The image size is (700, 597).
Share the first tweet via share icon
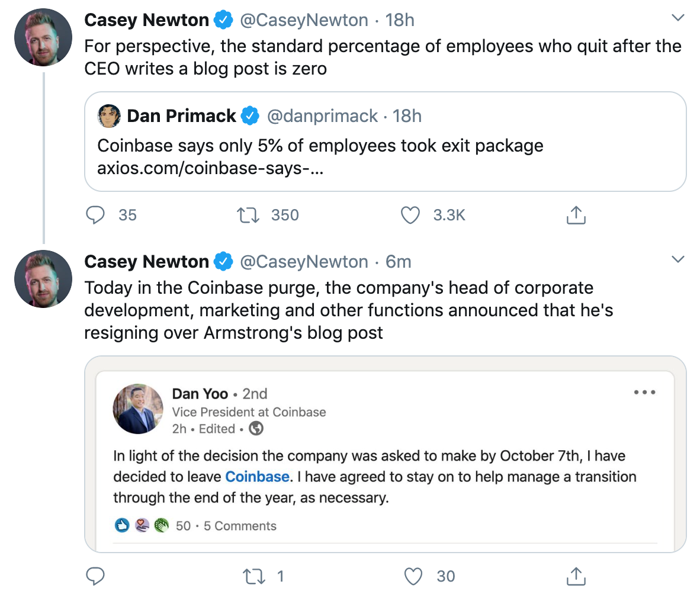coord(576,215)
